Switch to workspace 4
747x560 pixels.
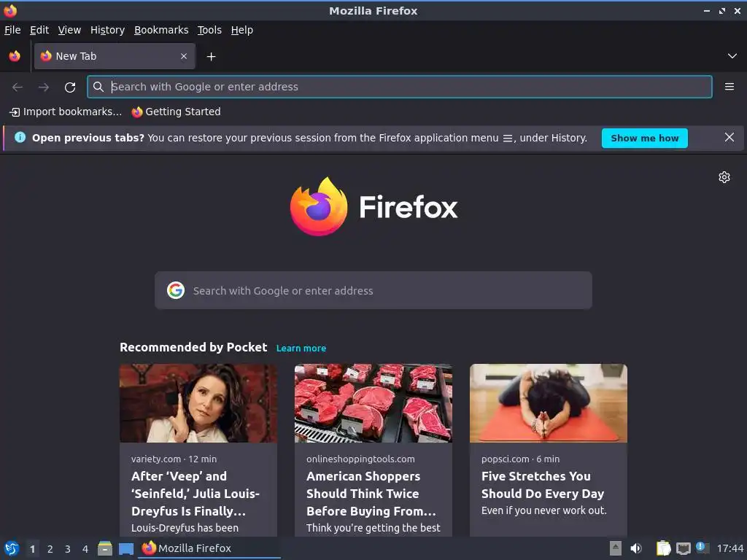pyautogui.click(x=85, y=549)
